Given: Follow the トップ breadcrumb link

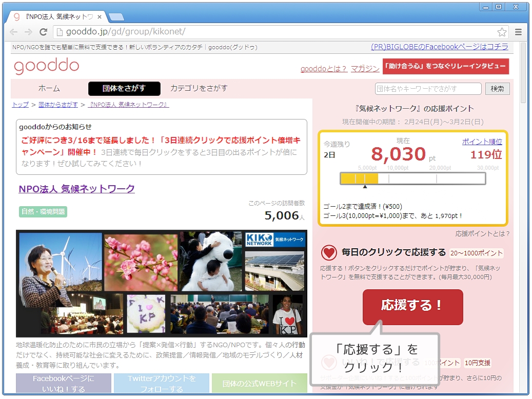Looking at the screenshot, I should pos(21,105).
